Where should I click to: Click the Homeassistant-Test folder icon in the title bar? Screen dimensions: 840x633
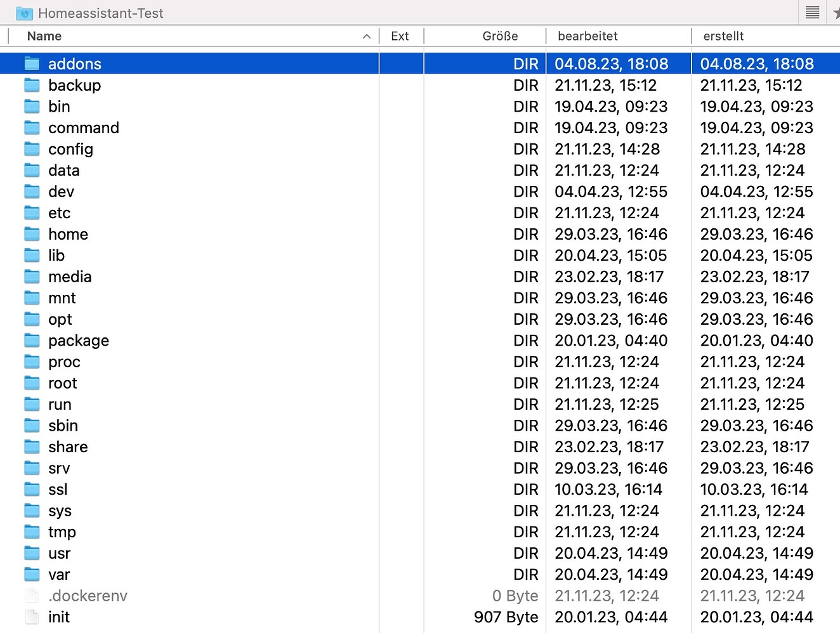tap(23, 13)
